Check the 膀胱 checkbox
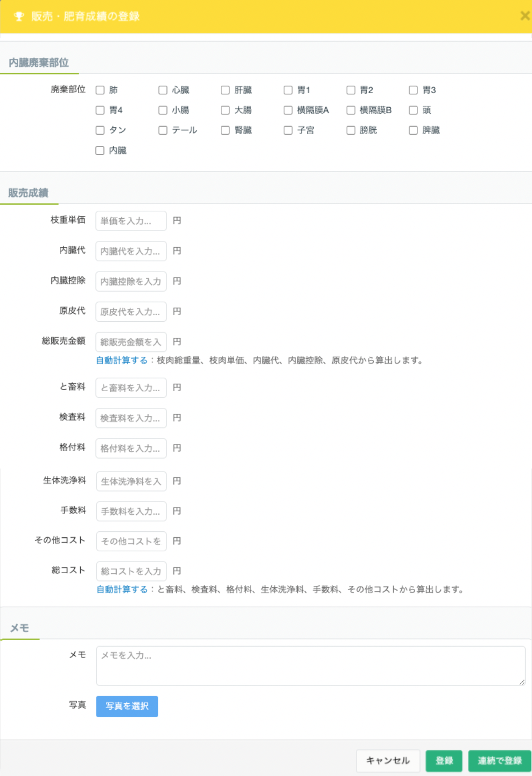 pos(351,130)
